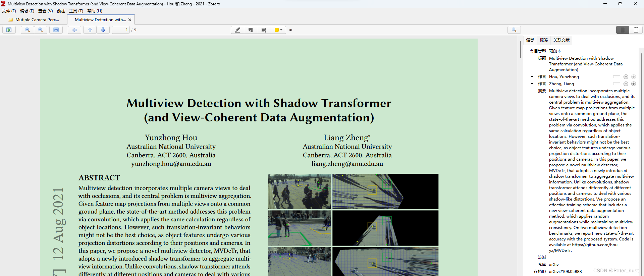The height and width of the screenshot is (276, 644).
Task: Open the 帮助 (H) menu
Action: click(95, 11)
